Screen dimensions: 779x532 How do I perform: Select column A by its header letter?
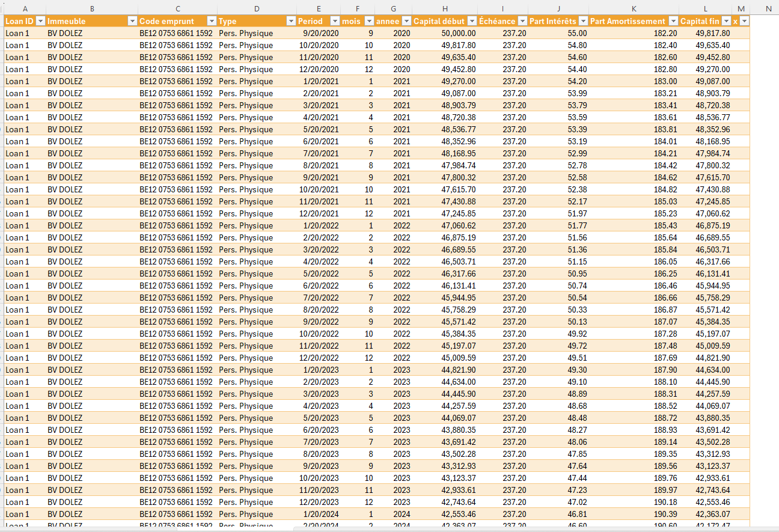(25, 8)
